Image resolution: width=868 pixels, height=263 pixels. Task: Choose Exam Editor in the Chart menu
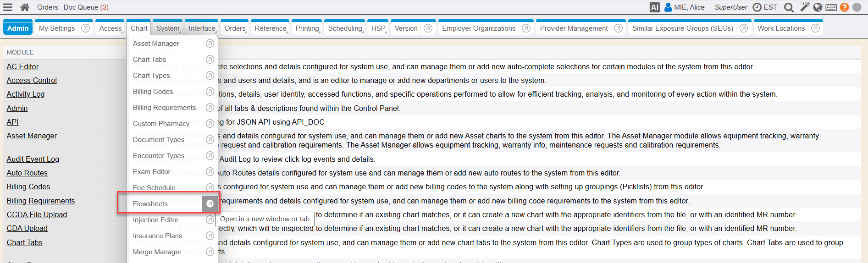(151, 172)
